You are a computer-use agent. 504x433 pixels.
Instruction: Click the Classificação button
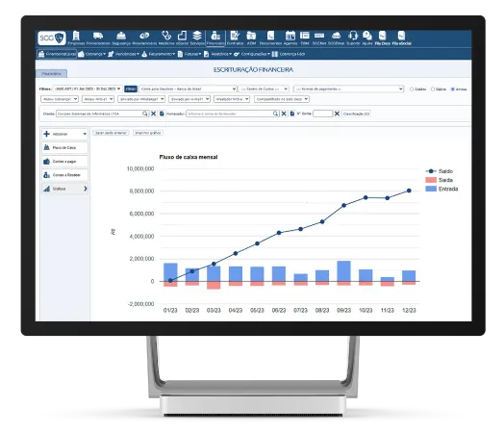(x=356, y=114)
